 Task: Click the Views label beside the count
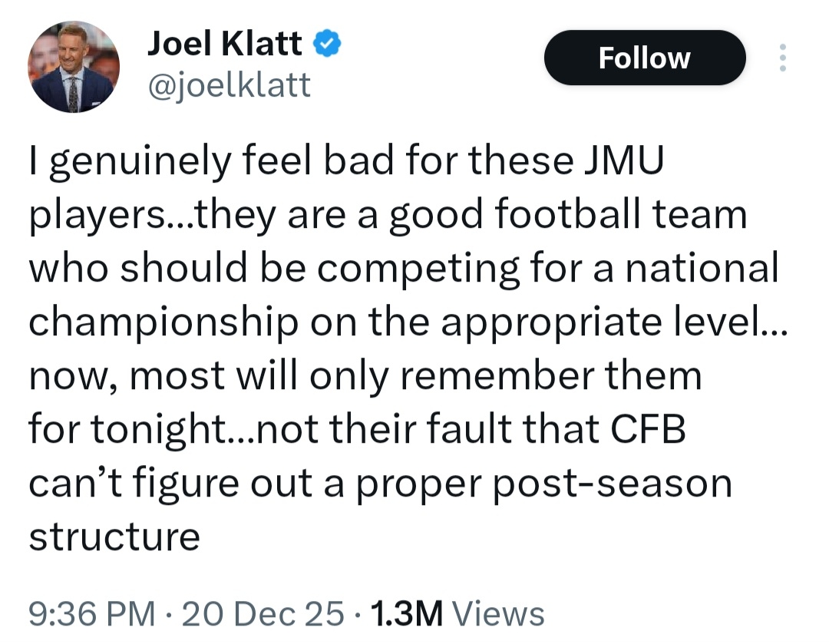(499, 613)
